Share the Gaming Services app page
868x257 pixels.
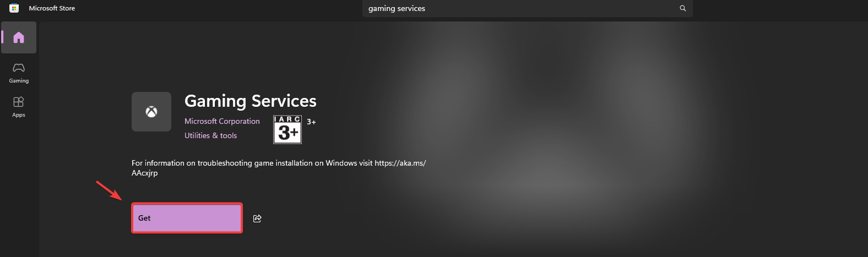click(x=257, y=218)
